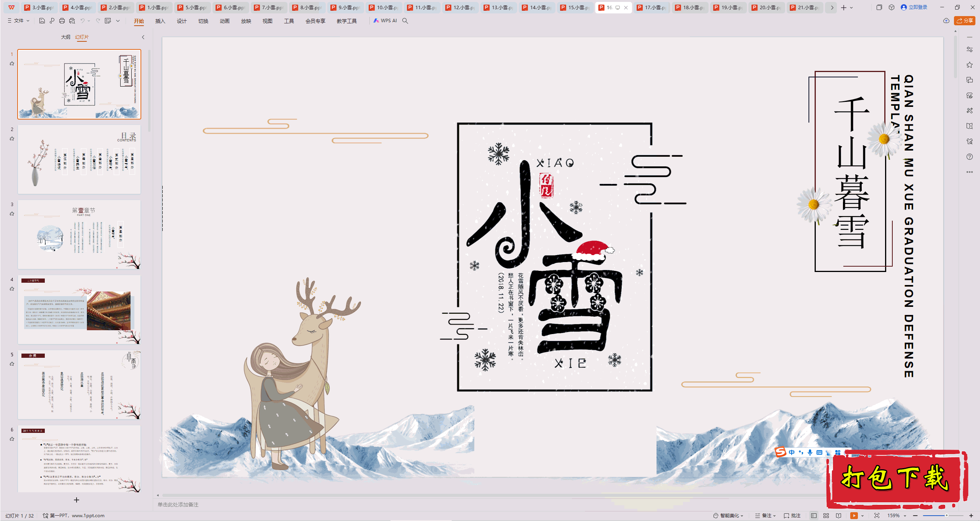Click the Print icon

62,21
